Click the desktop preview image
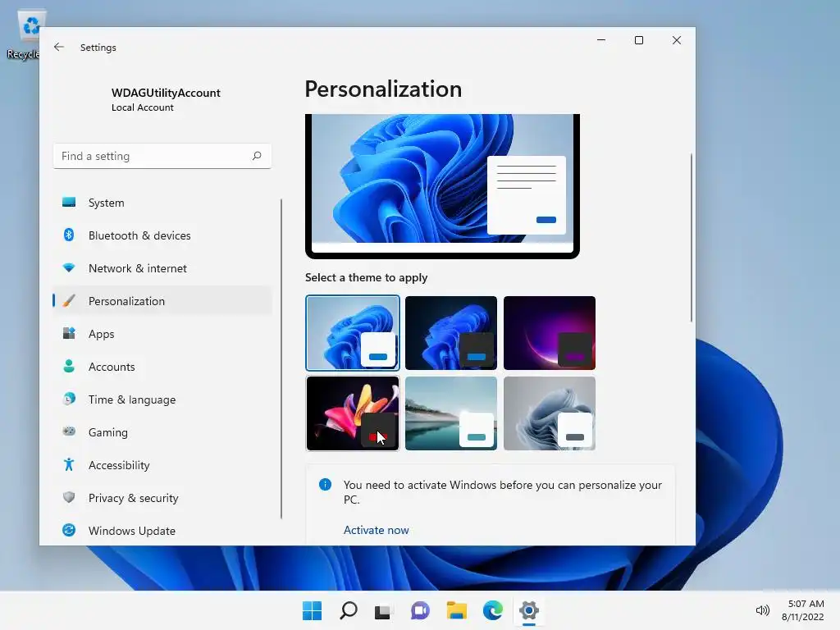 pos(442,185)
